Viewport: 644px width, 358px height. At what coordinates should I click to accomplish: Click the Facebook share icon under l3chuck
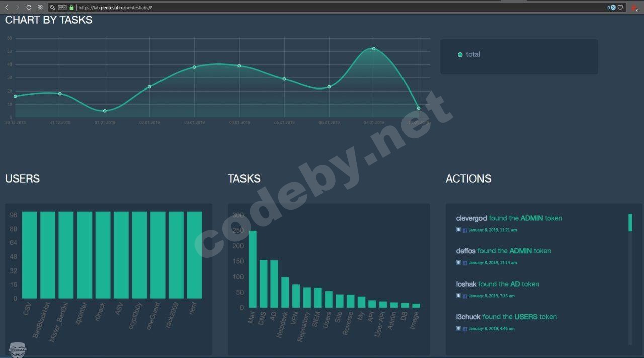(465, 328)
